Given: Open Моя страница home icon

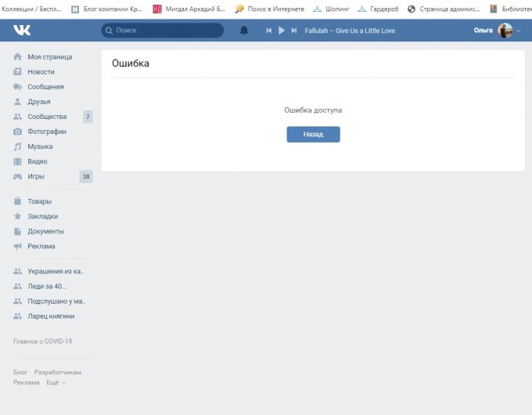Looking at the screenshot, I should (x=18, y=57).
